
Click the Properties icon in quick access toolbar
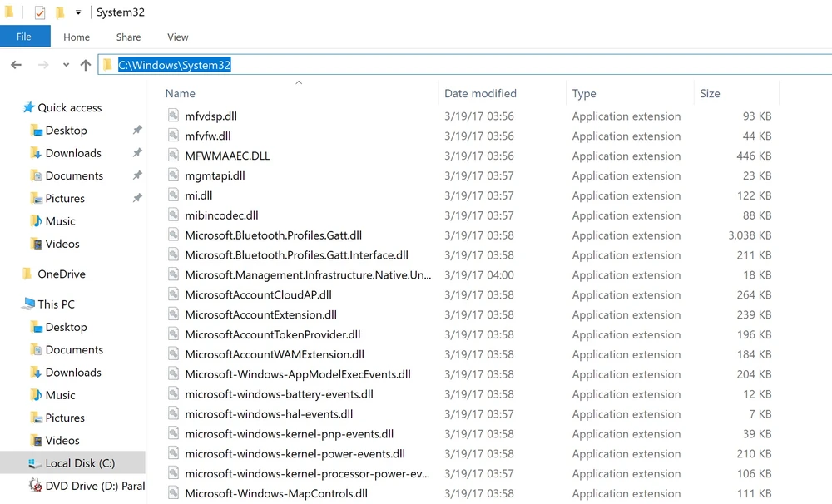(x=39, y=12)
